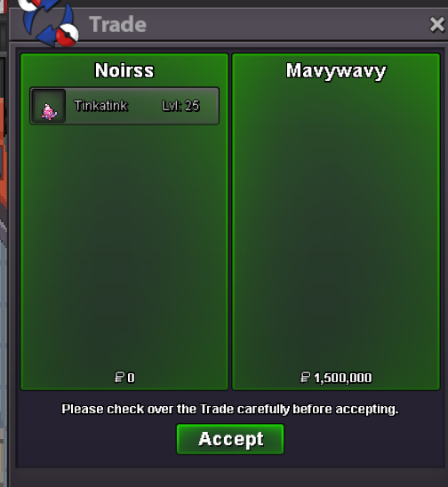Click the Tinkatink name text
This screenshot has height=487, width=448.
tap(101, 106)
